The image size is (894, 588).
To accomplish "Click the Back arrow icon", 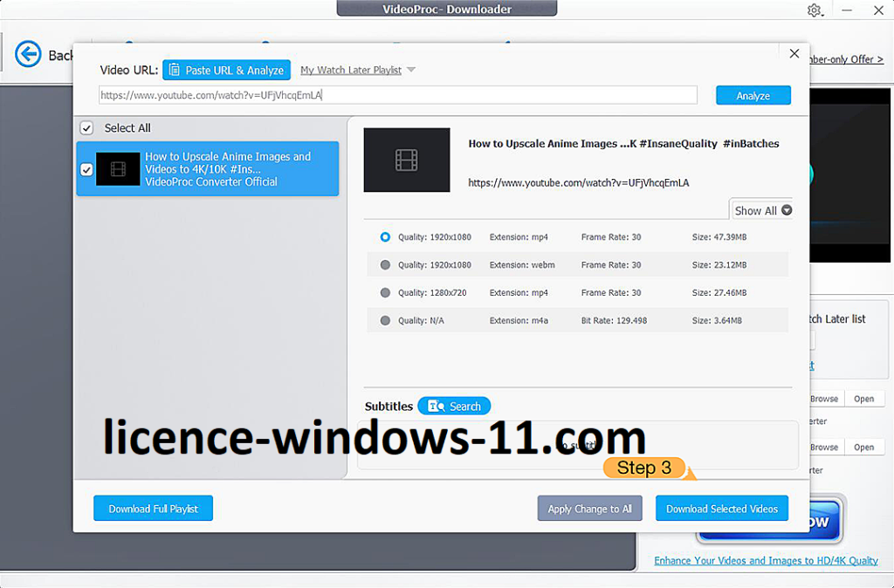I will 29,54.
